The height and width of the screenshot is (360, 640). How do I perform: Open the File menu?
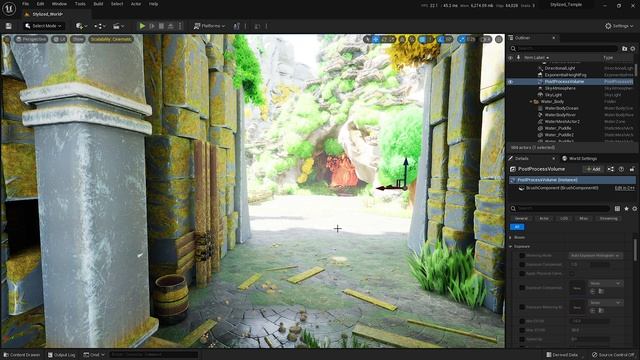(25, 4)
